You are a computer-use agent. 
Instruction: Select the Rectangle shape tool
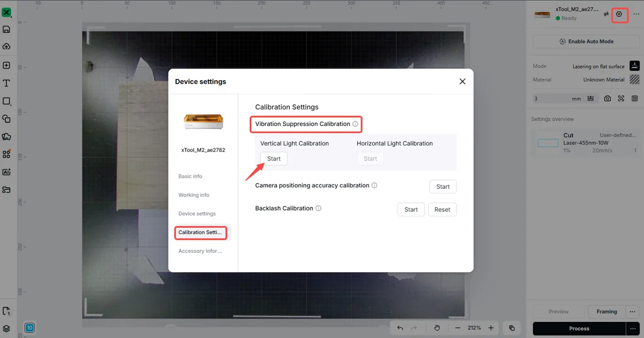(x=6, y=101)
